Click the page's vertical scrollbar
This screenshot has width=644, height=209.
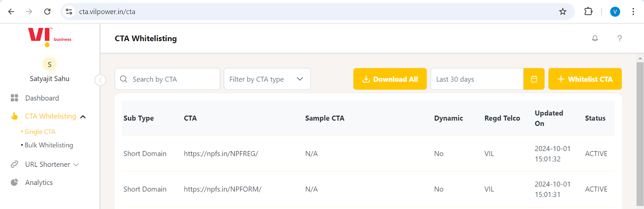click(640, 133)
